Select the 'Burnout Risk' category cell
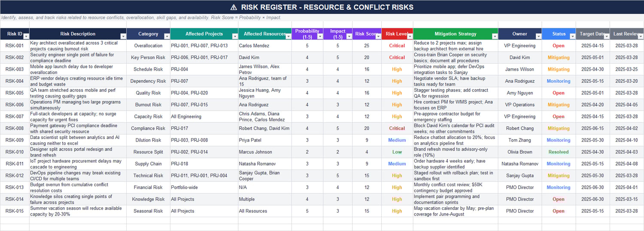 148,105
